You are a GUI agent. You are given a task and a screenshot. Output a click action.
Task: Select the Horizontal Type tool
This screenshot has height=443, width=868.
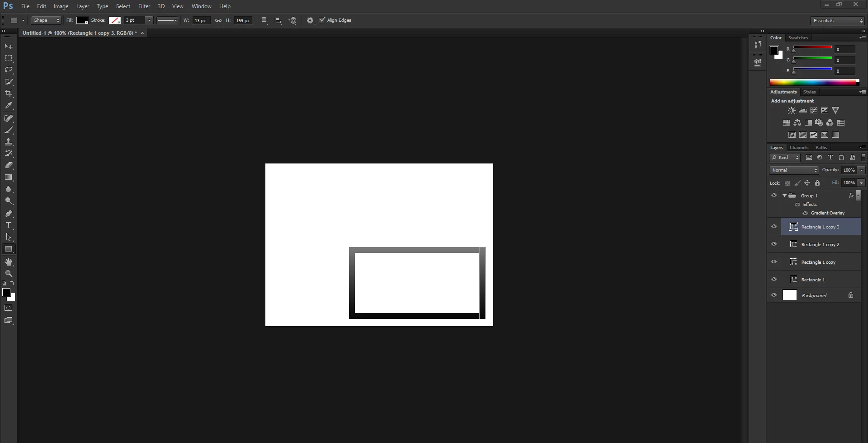[9, 225]
